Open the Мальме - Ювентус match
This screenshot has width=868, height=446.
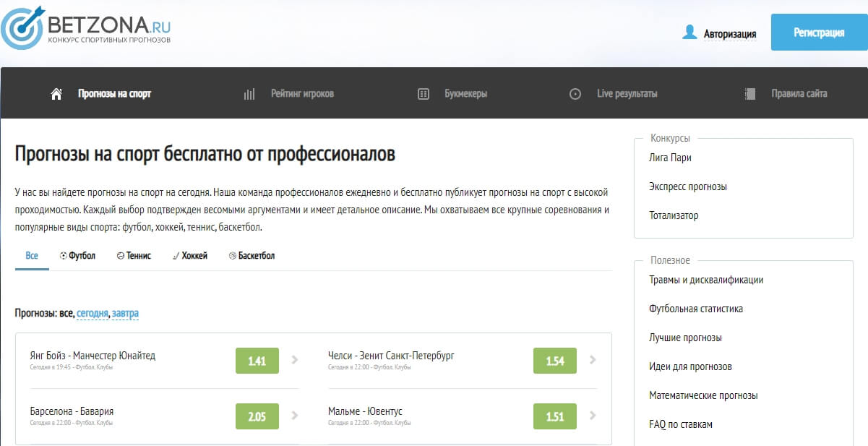[x=365, y=411]
